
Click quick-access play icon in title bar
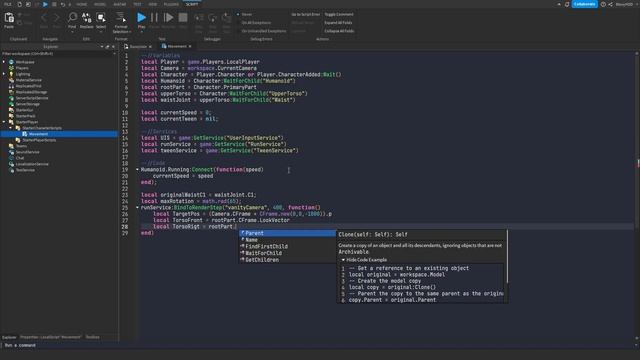point(45,4)
